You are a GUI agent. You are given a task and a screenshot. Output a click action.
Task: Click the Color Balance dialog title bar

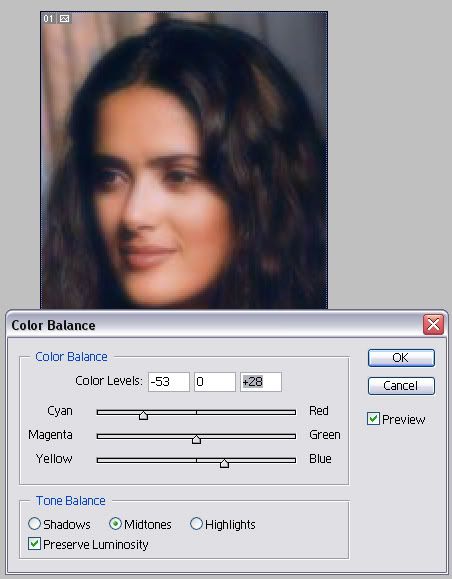click(214, 325)
